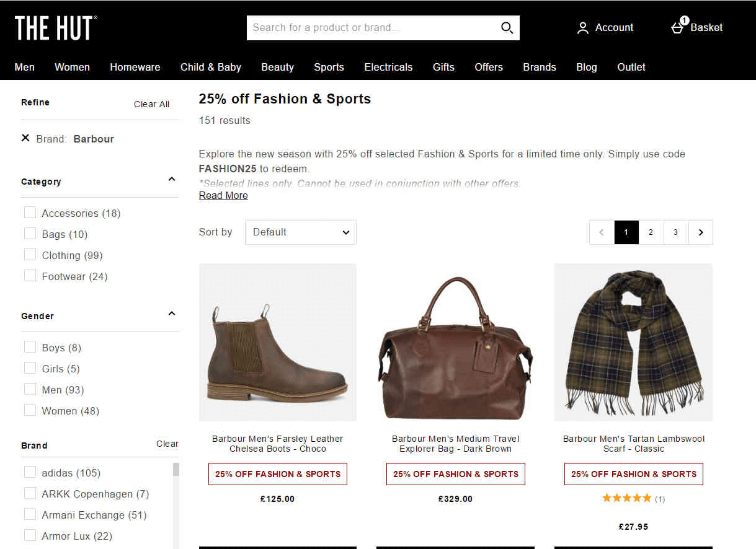Collapse the Gender filter section
This screenshot has width=756, height=549.
coord(172,314)
